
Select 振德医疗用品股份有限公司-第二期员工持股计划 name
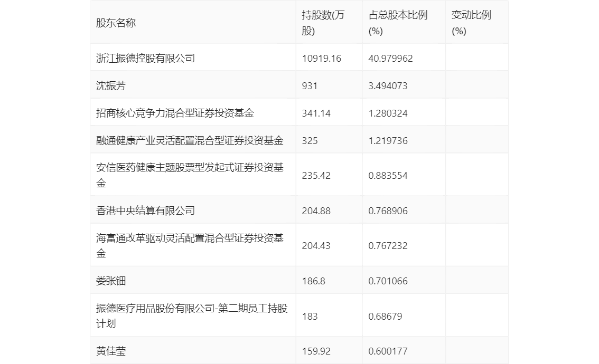coord(192,315)
